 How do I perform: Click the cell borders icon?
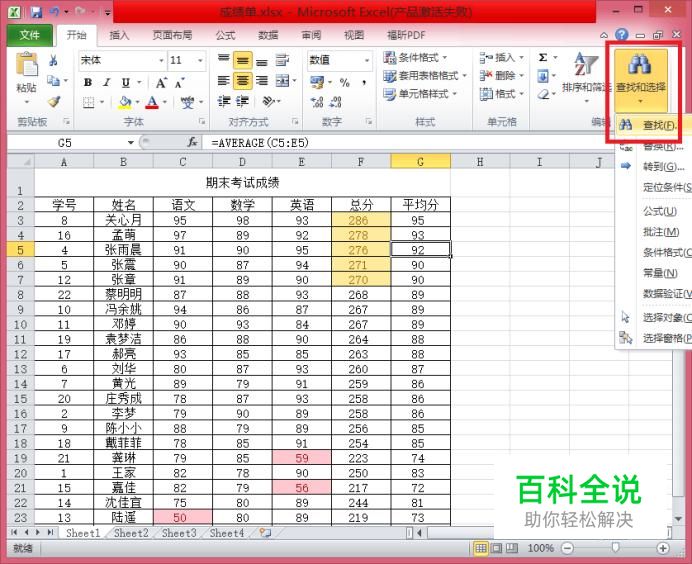click(x=89, y=102)
